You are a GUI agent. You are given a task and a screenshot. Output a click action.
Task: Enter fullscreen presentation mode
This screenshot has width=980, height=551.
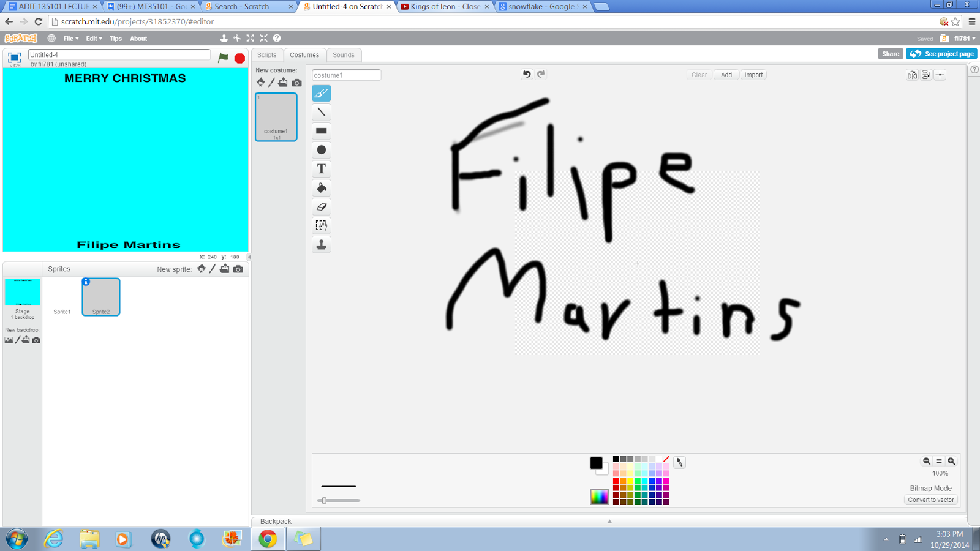[13, 57]
